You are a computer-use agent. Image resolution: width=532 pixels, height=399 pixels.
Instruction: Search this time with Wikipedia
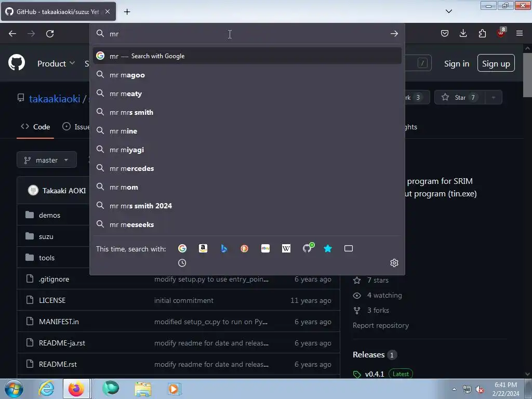(286, 248)
